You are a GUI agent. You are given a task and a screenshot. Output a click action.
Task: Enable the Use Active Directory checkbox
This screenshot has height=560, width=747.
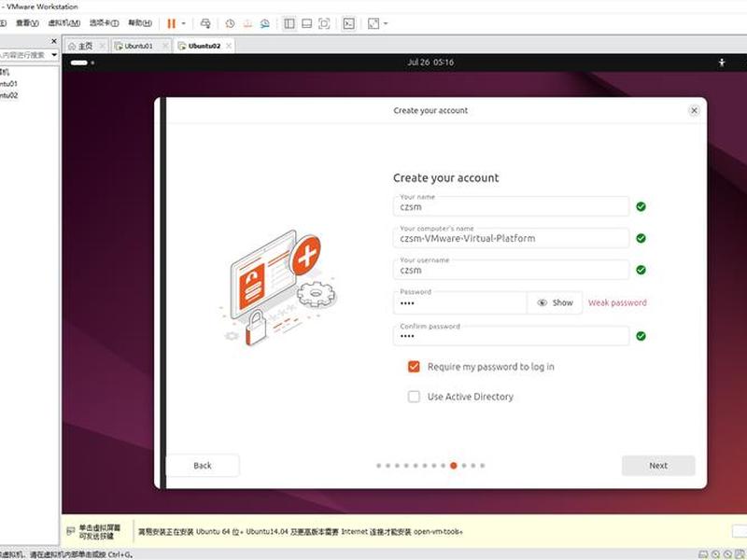tap(414, 396)
